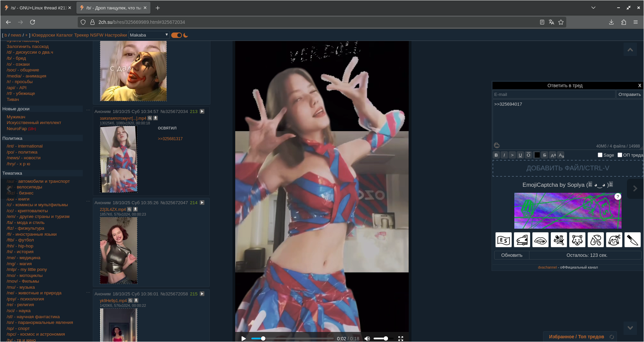The height and width of the screenshot is (342, 644).
Task: Open the browser translate page icon
Action: pyautogui.click(x=552, y=22)
